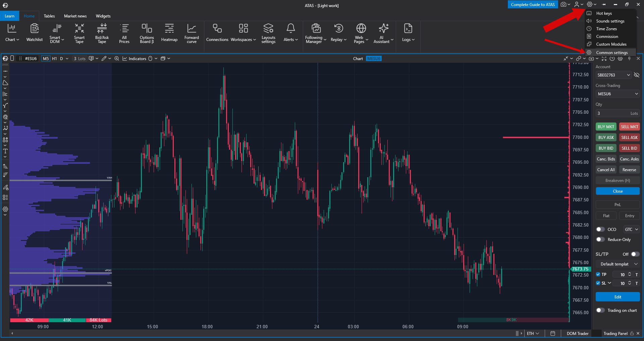Click the Reverse button
The image size is (644, 341).
629,170
